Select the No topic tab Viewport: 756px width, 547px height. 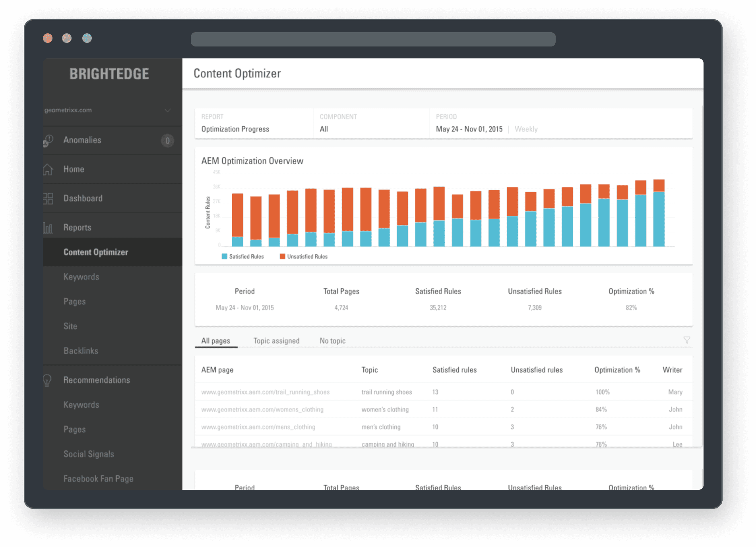pos(332,341)
